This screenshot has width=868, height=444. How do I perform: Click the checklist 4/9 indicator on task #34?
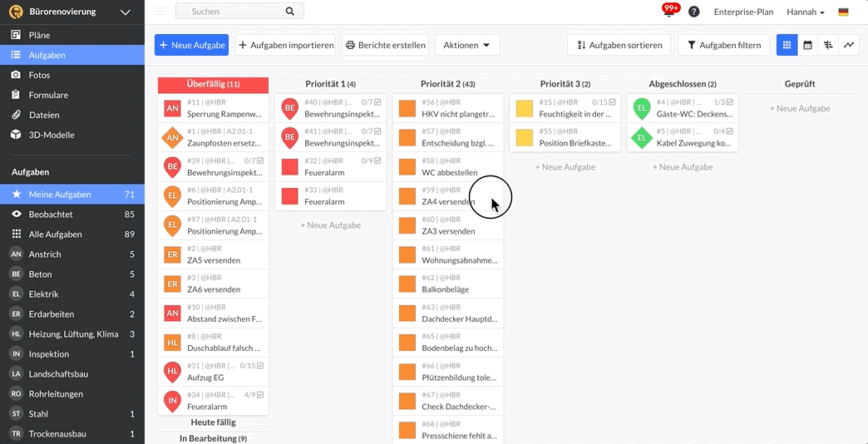[x=254, y=395]
